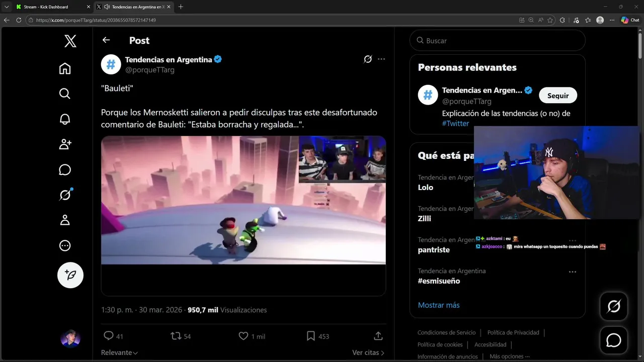644x362 pixels.
Task: Go to the X Home icon
Action: 65,68
